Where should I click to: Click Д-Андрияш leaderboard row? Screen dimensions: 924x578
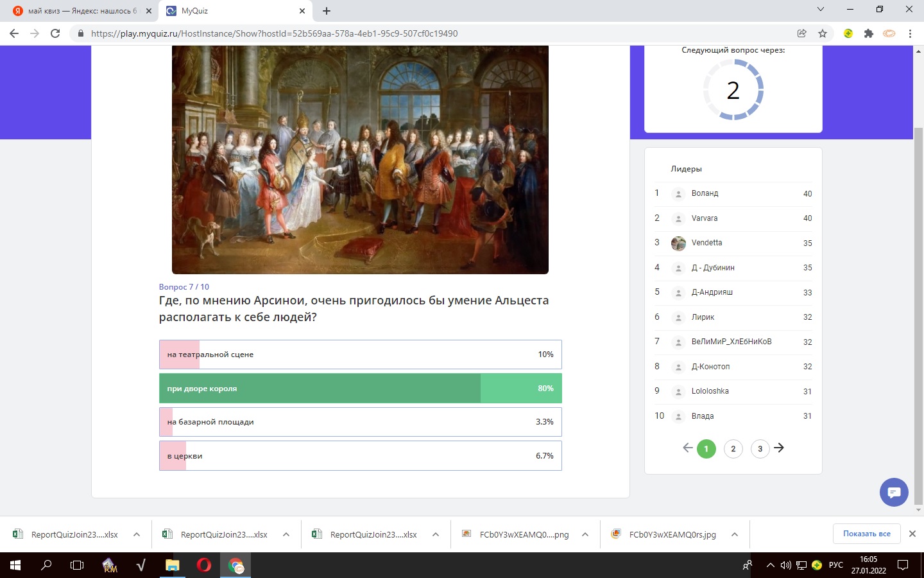(733, 292)
